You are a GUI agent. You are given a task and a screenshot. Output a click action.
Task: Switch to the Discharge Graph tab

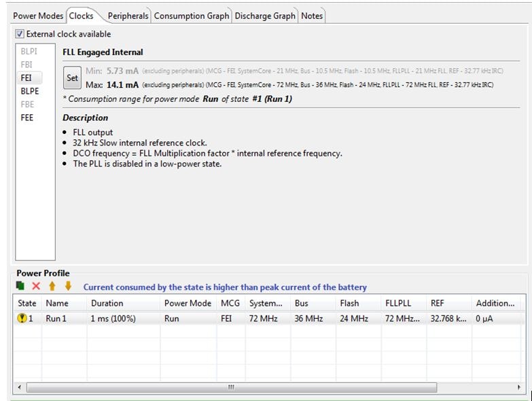click(x=265, y=16)
